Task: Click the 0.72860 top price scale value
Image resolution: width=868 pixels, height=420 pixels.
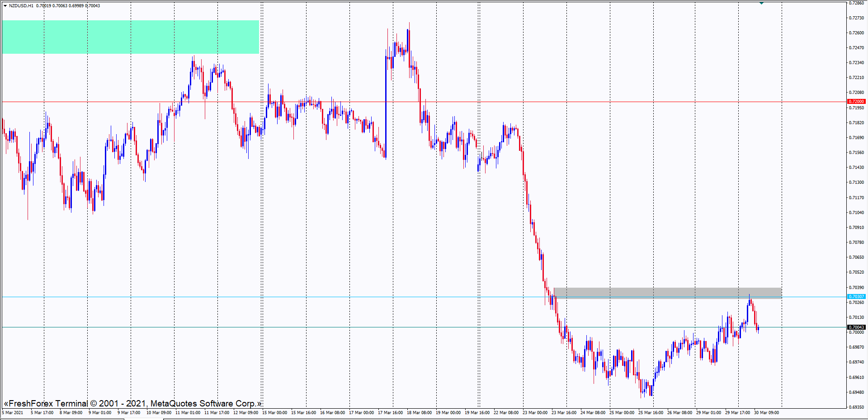Action: point(856,3)
